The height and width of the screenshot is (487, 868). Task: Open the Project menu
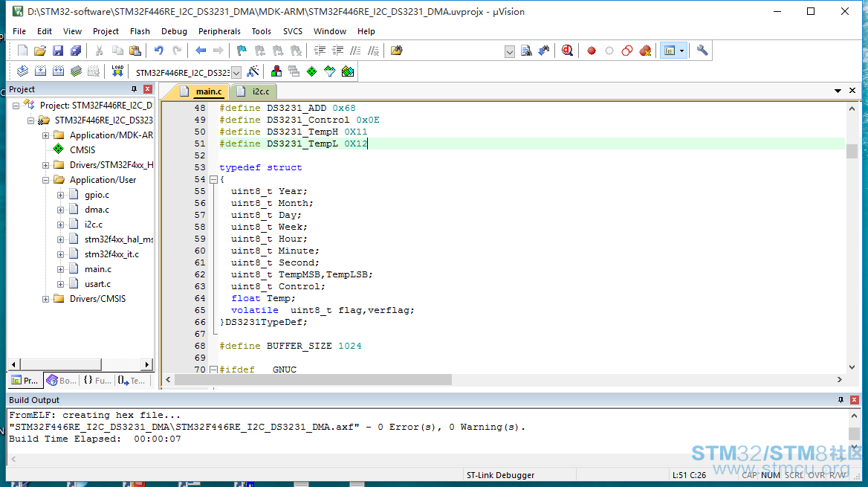[106, 31]
